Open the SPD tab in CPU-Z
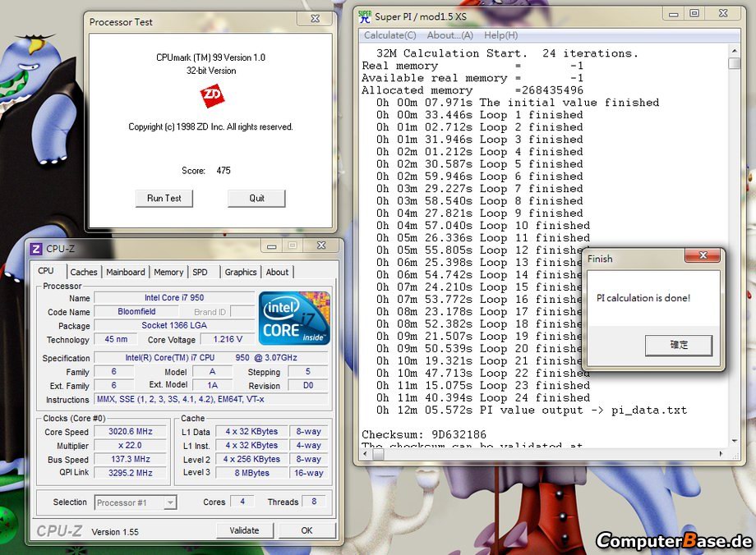The image size is (756, 555). (x=200, y=272)
